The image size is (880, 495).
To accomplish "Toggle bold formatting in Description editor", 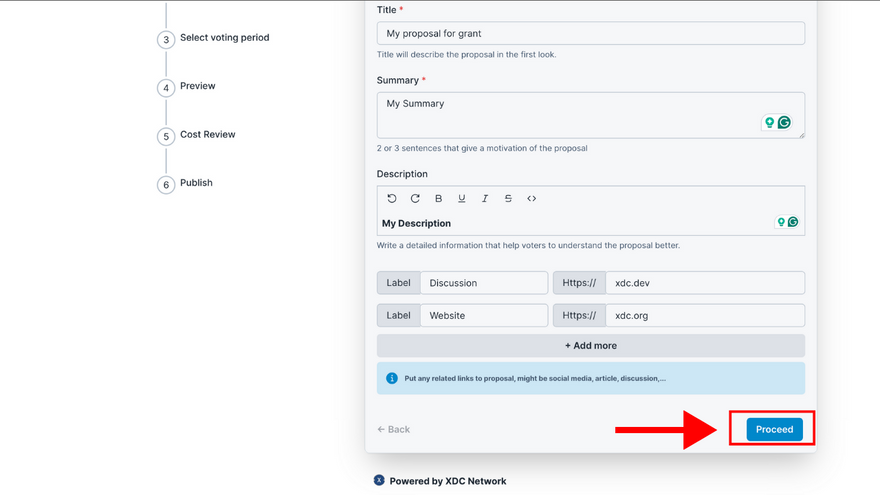I will (439, 199).
